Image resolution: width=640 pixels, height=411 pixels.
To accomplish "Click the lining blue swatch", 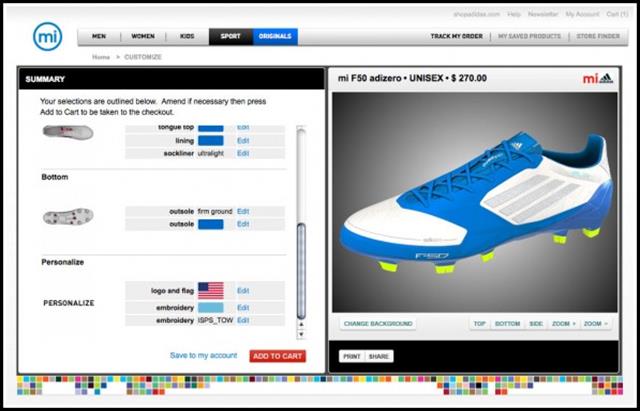I will click(211, 141).
